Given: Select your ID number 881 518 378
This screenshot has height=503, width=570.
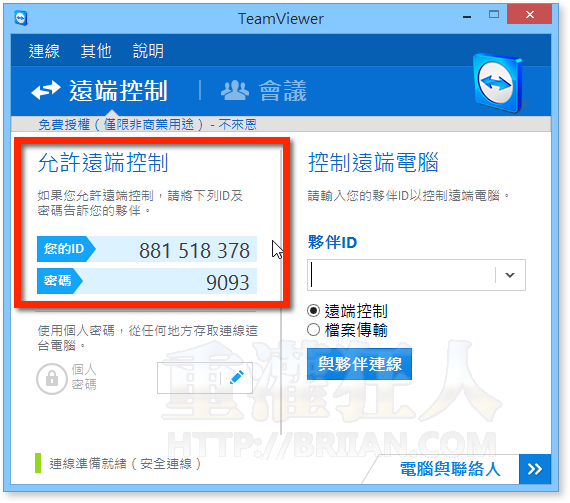Looking at the screenshot, I should (194, 250).
